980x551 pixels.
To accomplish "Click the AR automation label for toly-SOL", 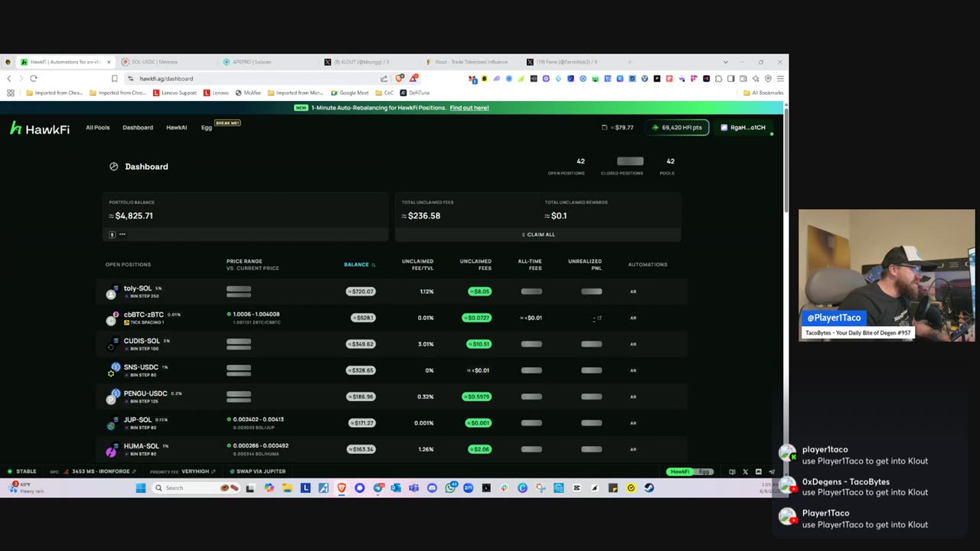I will [x=633, y=292].
